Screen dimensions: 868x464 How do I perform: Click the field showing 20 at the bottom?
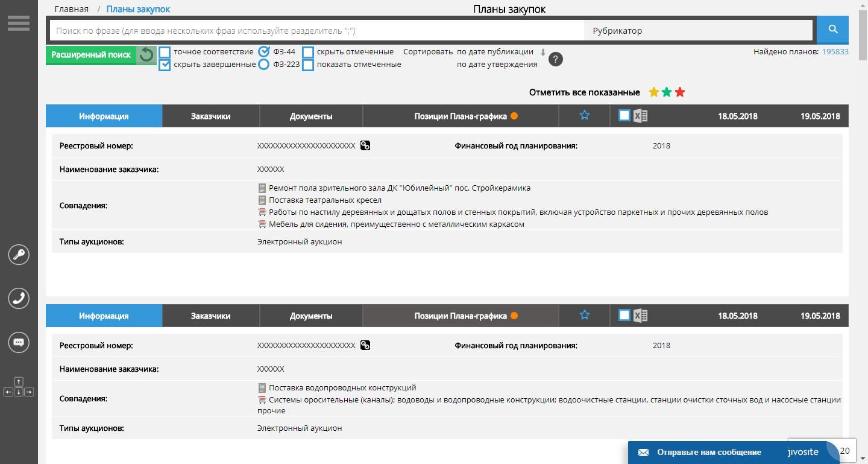(x=844, y=451)
